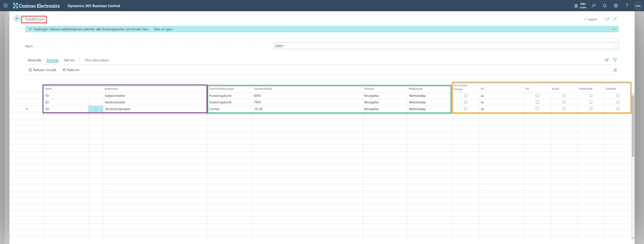Open Sammentellingstype dropdown for Salgsinntekter
Screen dimensions: 644x244
[x=230, y=96]
